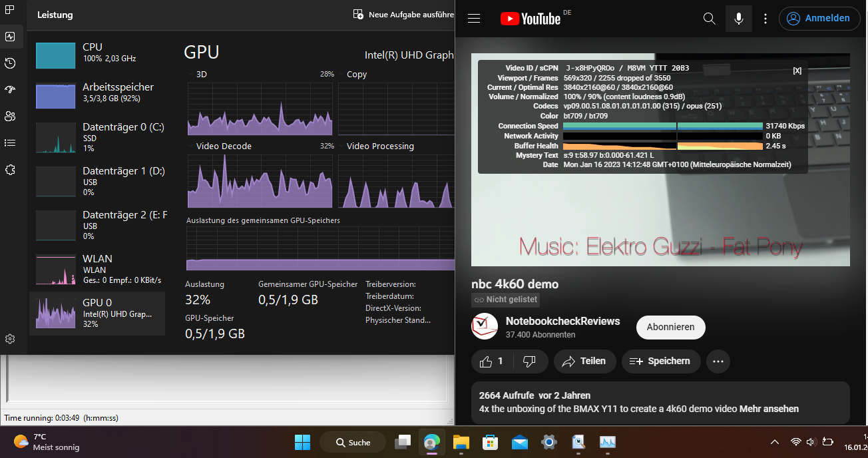Screen dimensions: 868x458
Task: Select GPU 0 in the performance list
Action: [x=97, y=313]
